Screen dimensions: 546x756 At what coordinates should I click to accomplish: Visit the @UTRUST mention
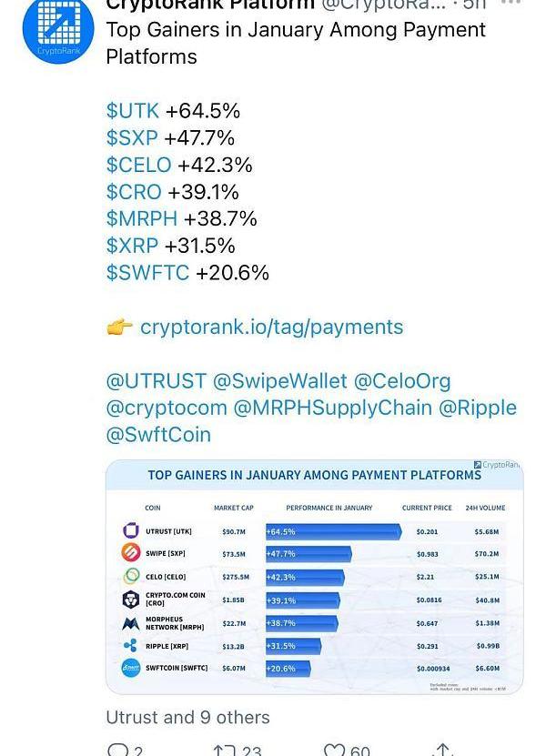156,381
